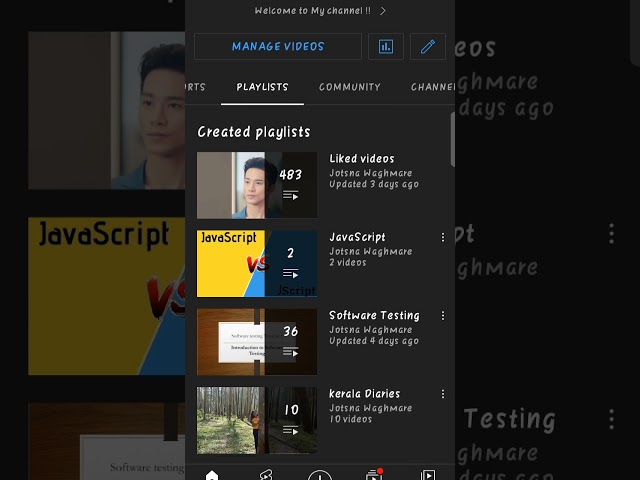Open options menu for Software Testing playlist
640x480 pixels.
pyautogui.click(x=443, y=316)
